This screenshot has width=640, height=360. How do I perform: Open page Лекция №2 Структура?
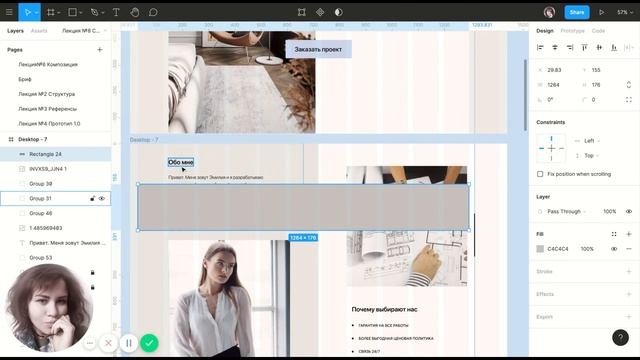[47, 94]
